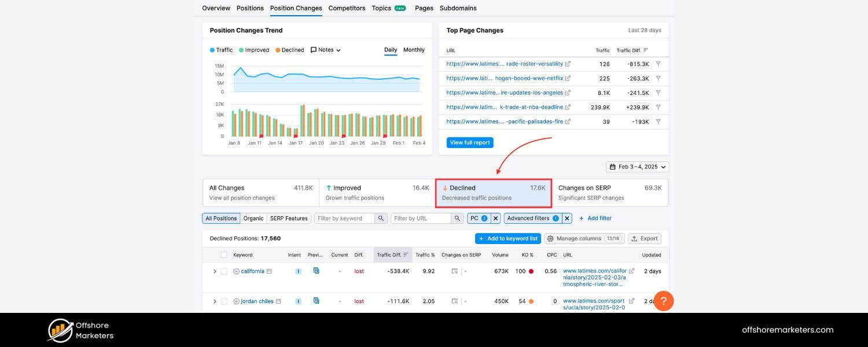Image resolution: width=868 pixels, height=347 pixels.
Task: Switch to the Competitors tab
Action: [x=347, y=8]
